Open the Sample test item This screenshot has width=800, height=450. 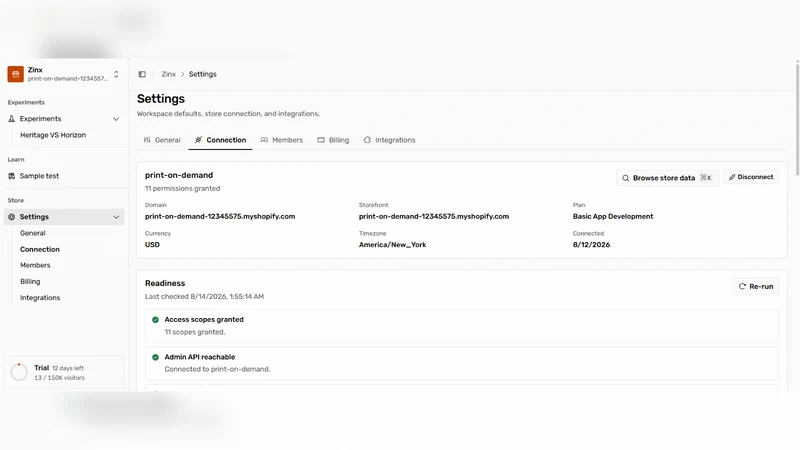[39, 176]
